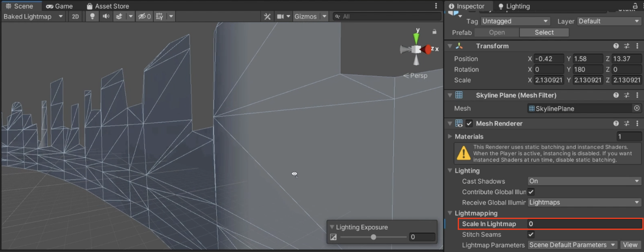Open the Baked Lightmap draw mode dropdown

[33, 16]
